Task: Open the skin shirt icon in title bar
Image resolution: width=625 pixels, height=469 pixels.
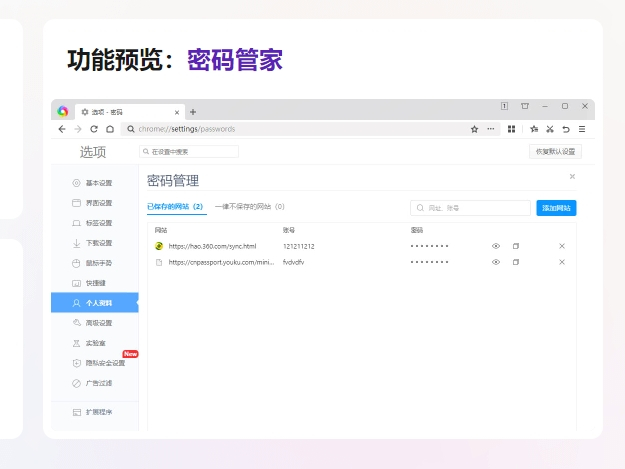Action: [525, 106]
